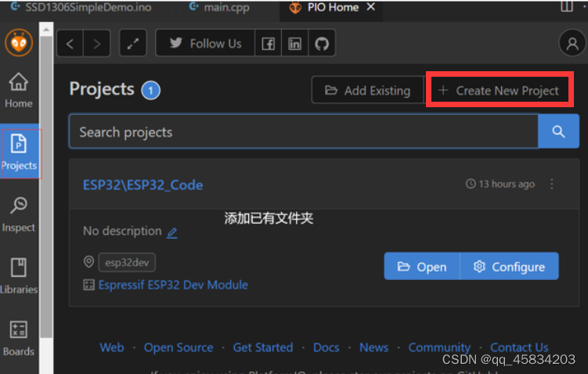Open the Inspect tool in sidebar

[x=18, y=214]
